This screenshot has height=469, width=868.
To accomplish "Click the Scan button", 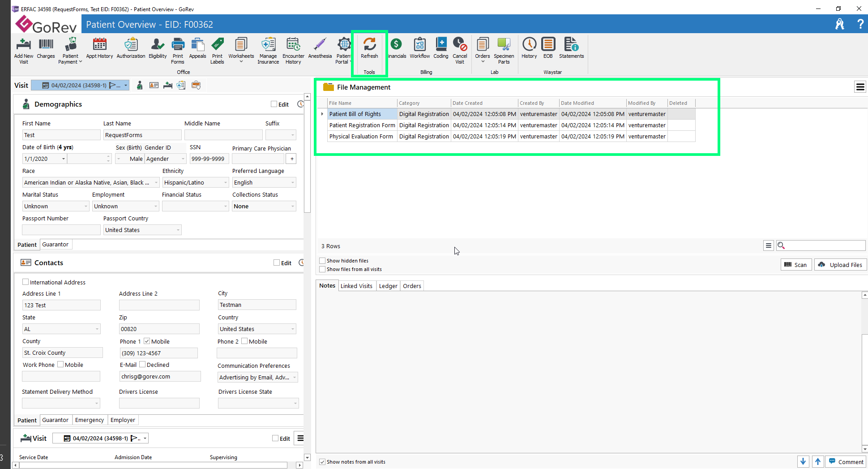I will click(x=796, y=265).
